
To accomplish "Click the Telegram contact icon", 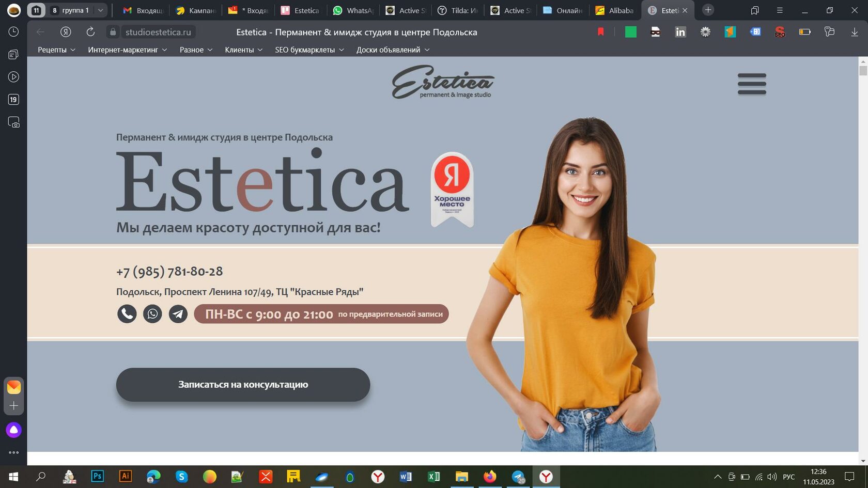I will tap(178, 314).
